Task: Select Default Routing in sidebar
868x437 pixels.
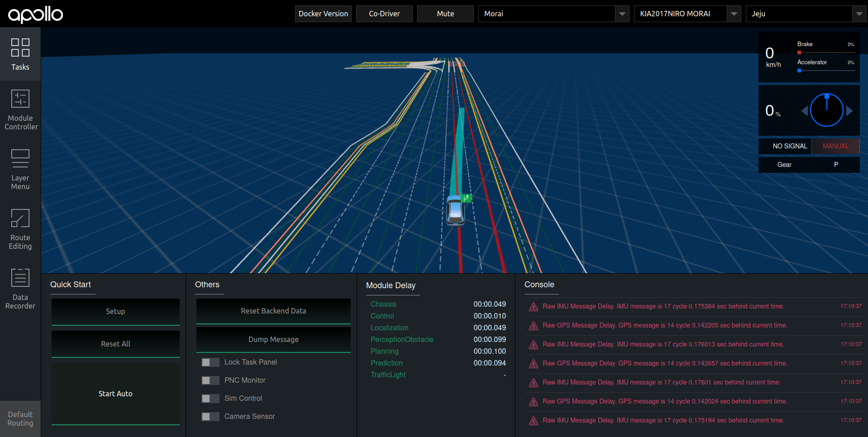Action: [20, 419]
